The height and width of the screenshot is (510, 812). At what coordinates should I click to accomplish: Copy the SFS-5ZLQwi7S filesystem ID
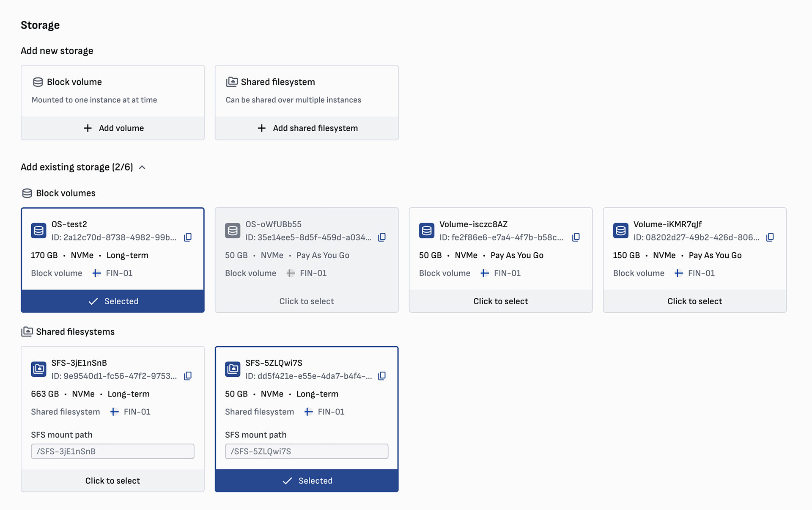tap(382, 376)
